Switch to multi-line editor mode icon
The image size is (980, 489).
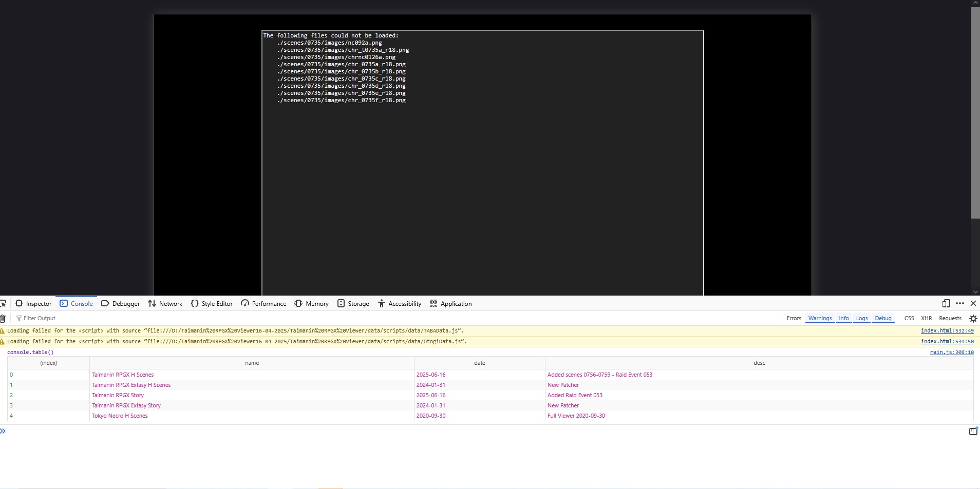(973, 431)
